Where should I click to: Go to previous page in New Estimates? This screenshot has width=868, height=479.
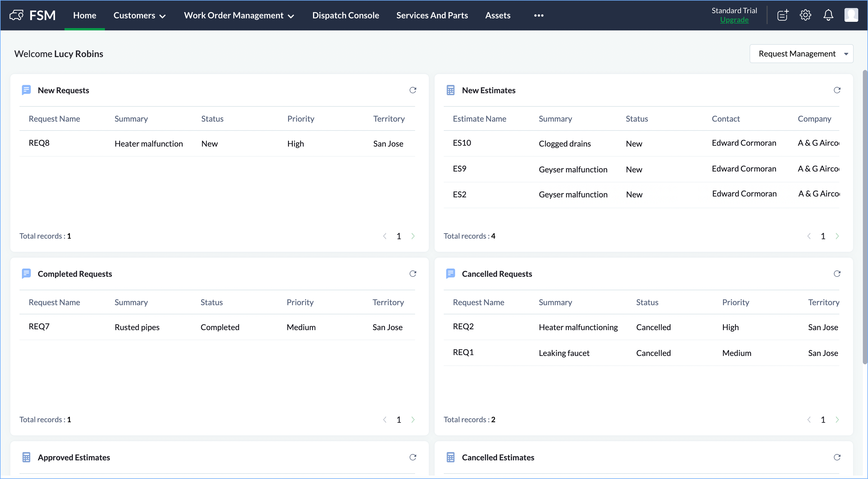click(809, 236)
